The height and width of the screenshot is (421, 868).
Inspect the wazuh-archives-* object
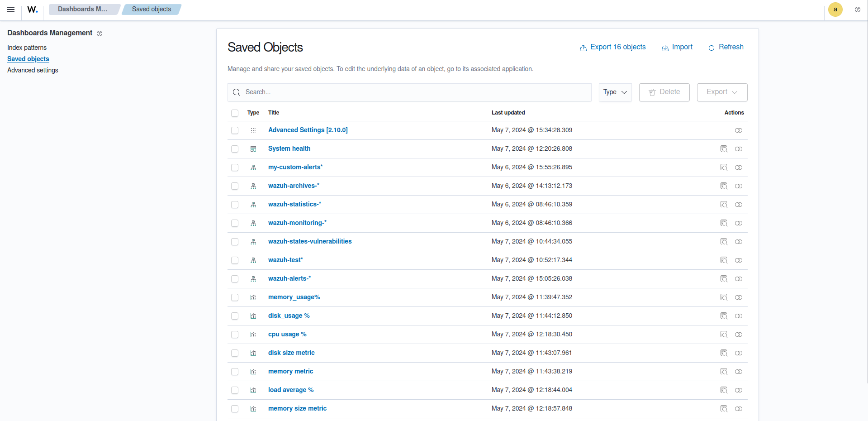point(724,186)
